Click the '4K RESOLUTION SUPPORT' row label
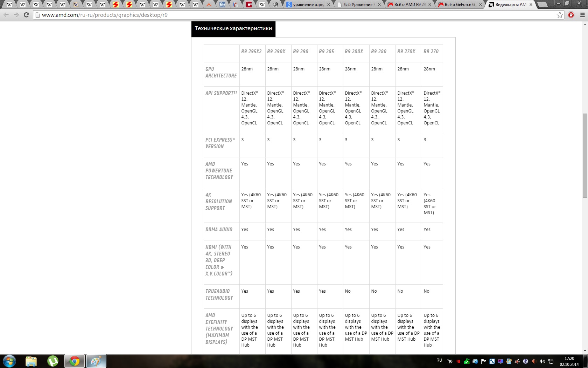This screenshot has width=588, height=368. (x=219, y=202)
